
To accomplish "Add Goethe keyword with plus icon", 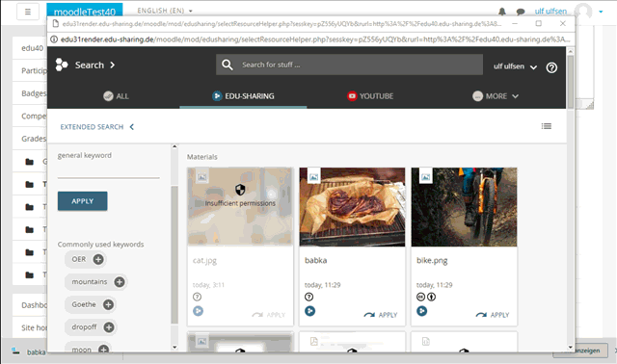I will (x=108, y=304).
